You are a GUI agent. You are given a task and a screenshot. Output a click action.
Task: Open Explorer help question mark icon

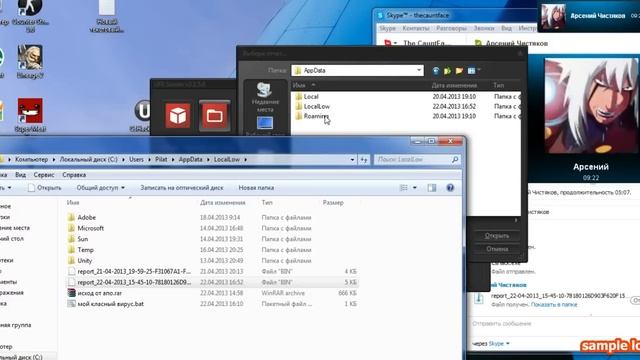click(450, 188)
